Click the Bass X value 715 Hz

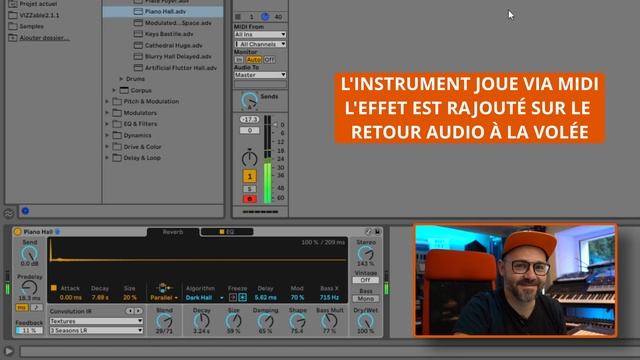point(329,298)
